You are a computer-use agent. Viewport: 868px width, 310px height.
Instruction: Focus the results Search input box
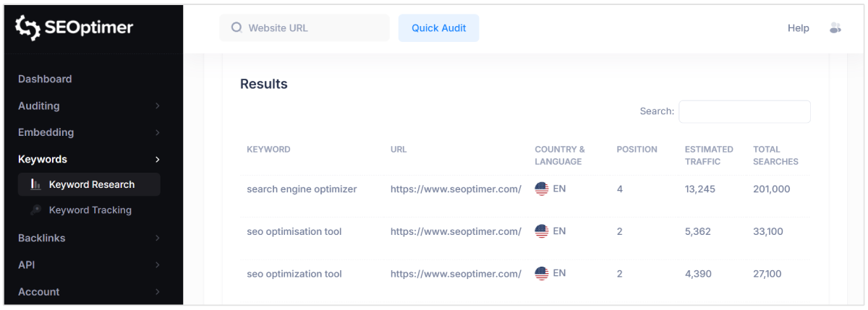pos(744,111)
